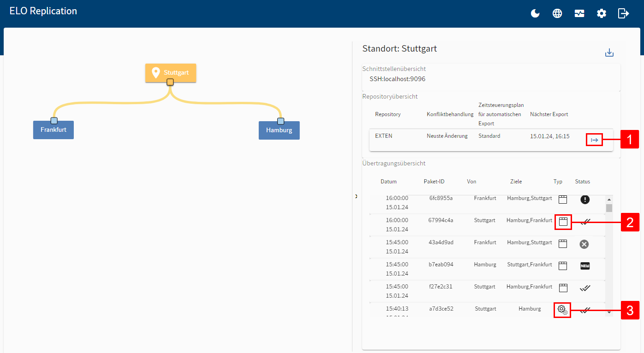
Task: Click error status icon for 6fc8955a
Action: tap(585, 200)
